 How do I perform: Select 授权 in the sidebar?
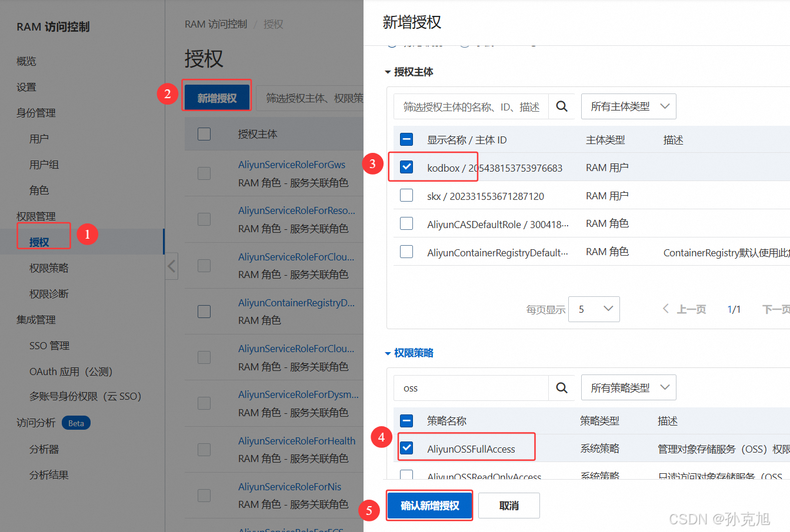[39, 242]
